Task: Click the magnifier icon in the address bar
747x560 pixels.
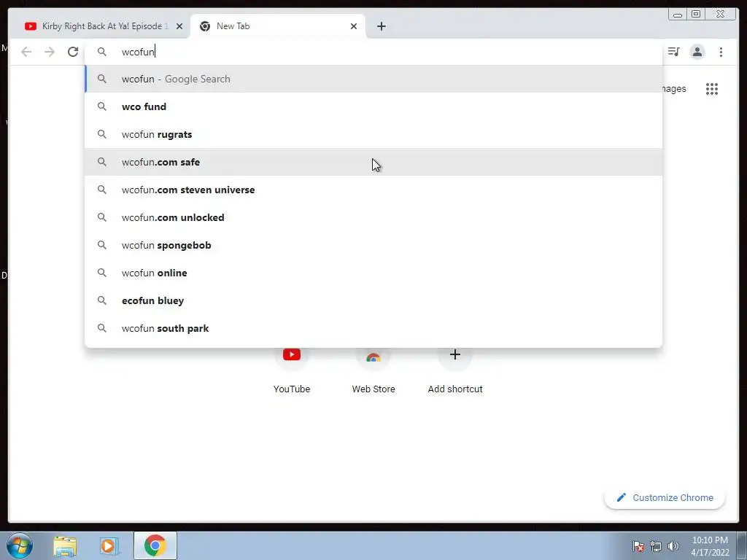Action: point(102,52)
